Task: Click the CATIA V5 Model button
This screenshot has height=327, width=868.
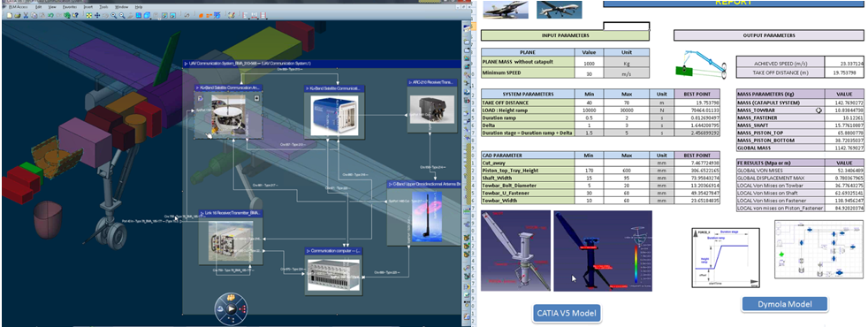Action: click(567, 313)
